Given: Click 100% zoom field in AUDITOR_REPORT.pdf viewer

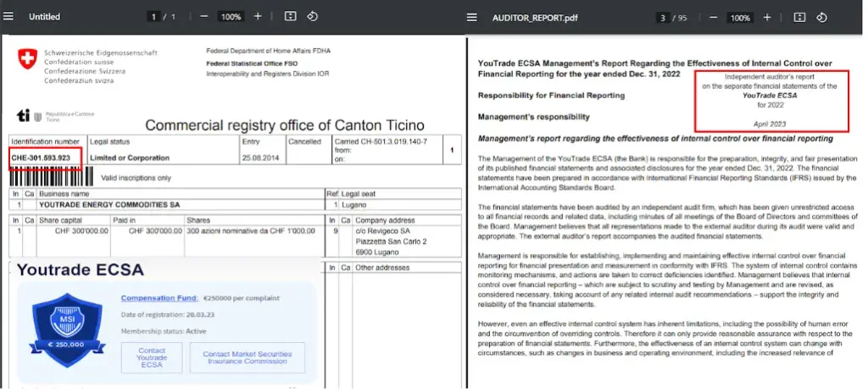Looking at the screenshot, I should 740,18.
